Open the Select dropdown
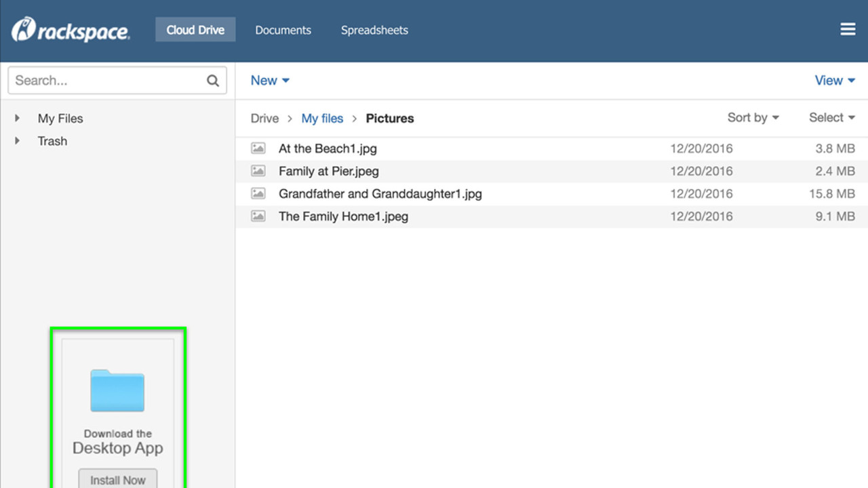868x488 pixels. pos(831,118)
